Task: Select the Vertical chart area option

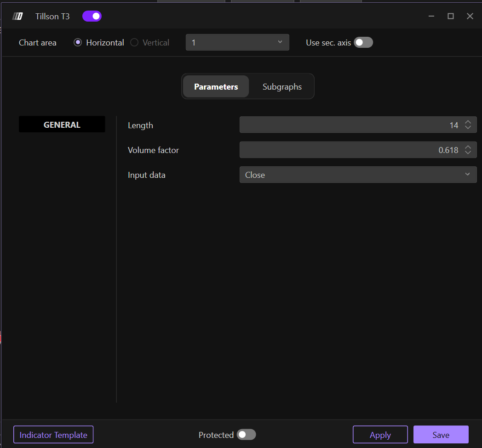Action: (x=134, y=43)
